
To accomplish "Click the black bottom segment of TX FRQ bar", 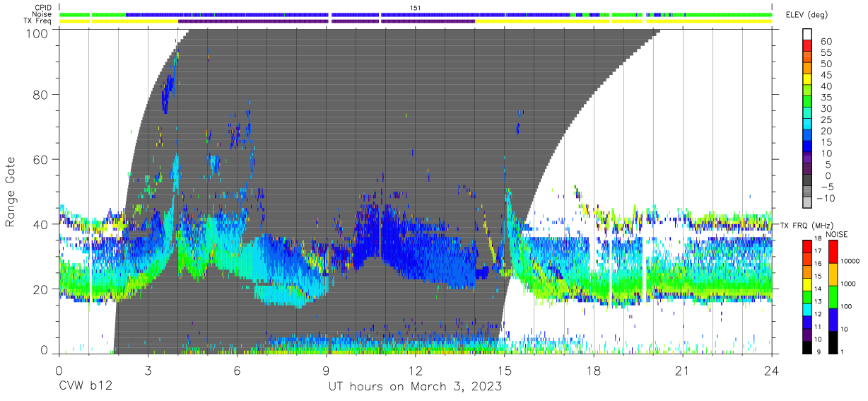I will [x=807, y=347].
